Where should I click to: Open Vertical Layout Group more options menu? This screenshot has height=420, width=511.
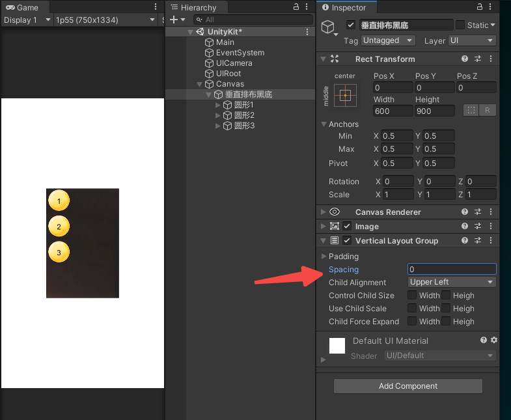coord(491,240)
